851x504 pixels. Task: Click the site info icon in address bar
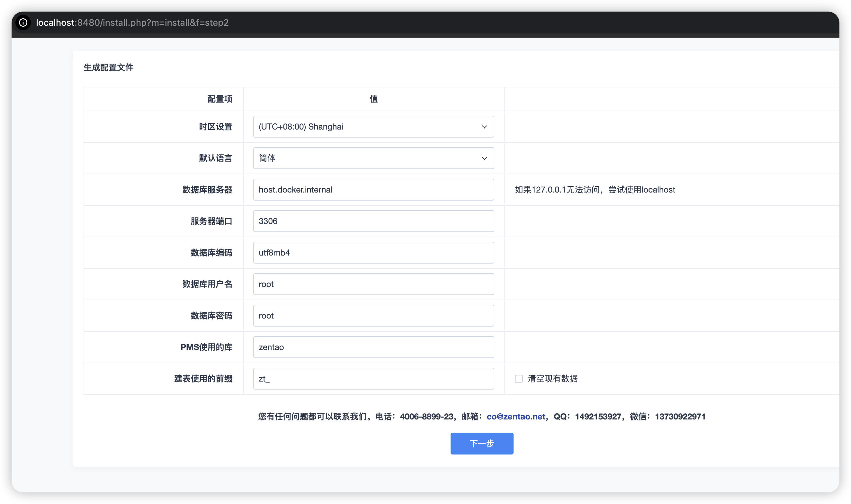tap(23, 22)
